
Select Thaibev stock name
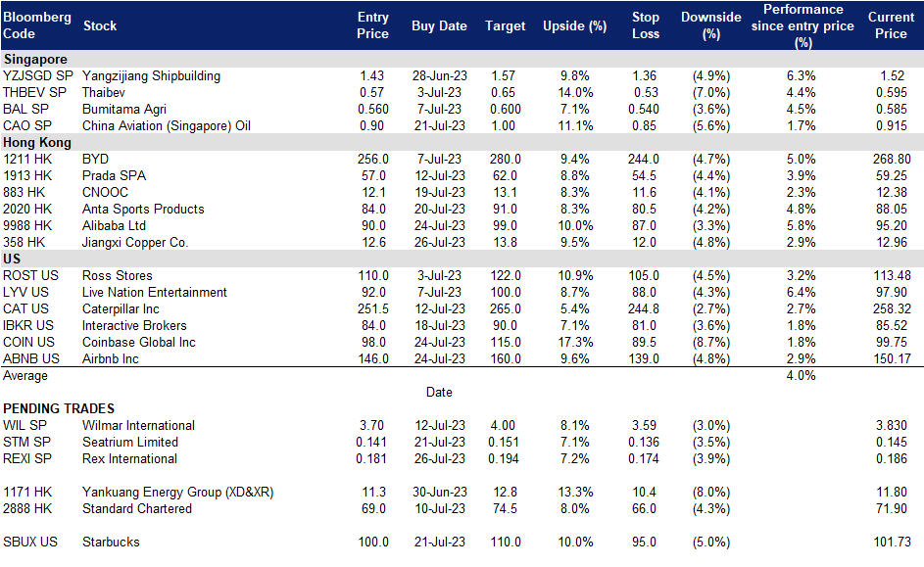(x=104, y=92)
